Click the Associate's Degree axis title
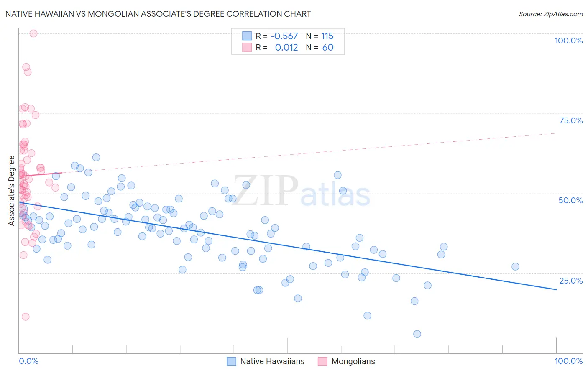 coord(12,191)
